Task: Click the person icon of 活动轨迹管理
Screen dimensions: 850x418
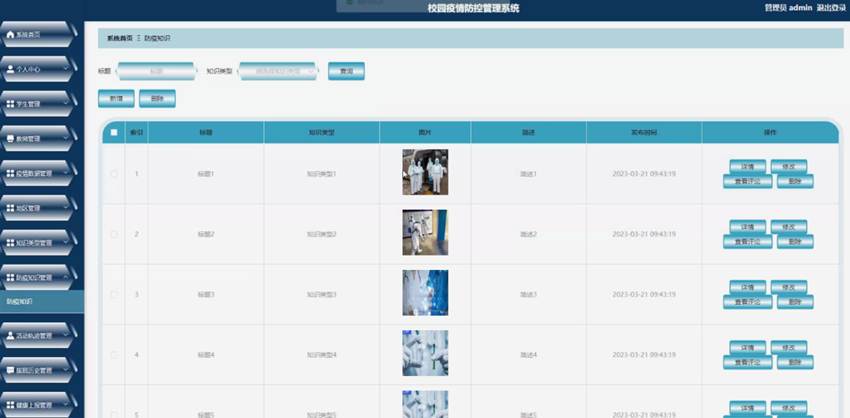Action: (x=10, y=336)
